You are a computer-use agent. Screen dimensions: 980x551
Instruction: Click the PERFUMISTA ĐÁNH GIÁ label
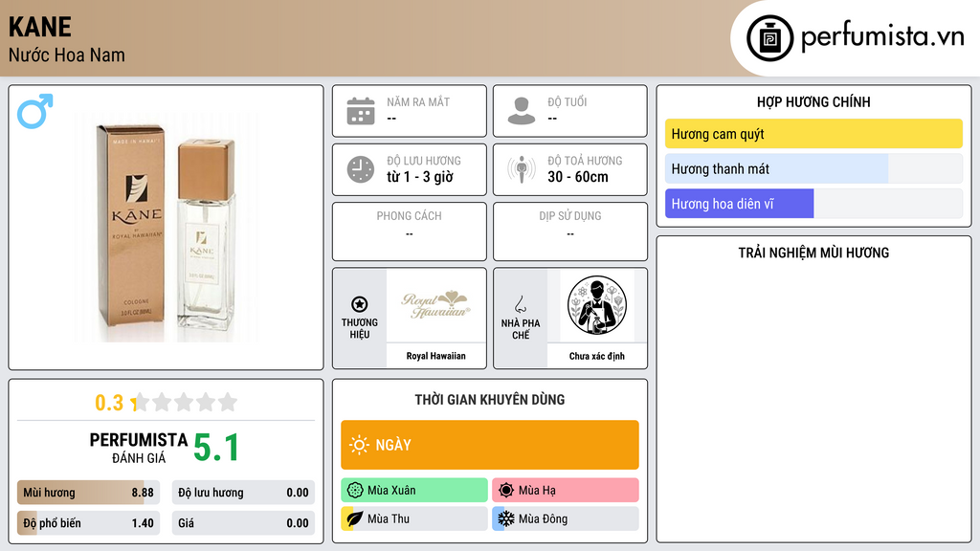(x=139, y=448)
